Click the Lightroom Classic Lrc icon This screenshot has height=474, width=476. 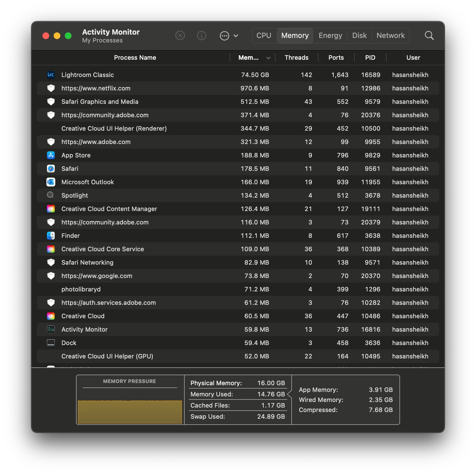(51, 75)
